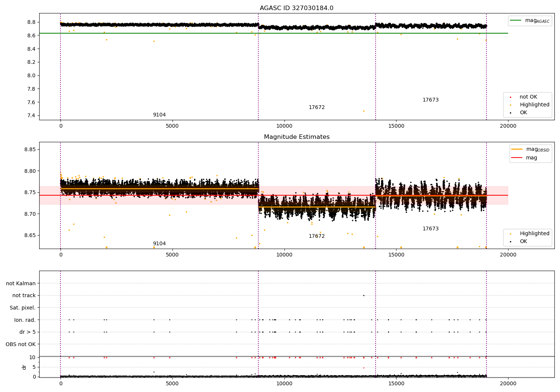Viewport: 560px width, 392px height.
Task: Click the 10 tick on the dr axis
Action: (32, 357)
